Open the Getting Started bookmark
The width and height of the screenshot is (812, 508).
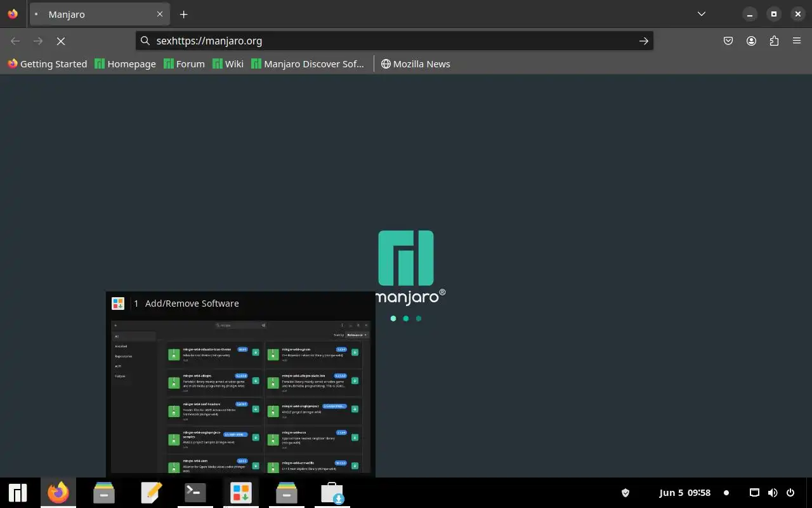47,63
